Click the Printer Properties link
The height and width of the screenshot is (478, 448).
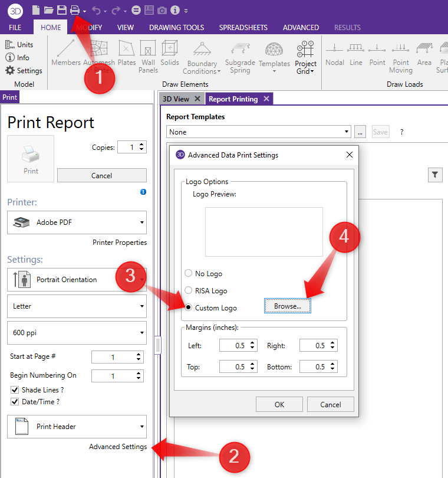click(x=120, y=243)
